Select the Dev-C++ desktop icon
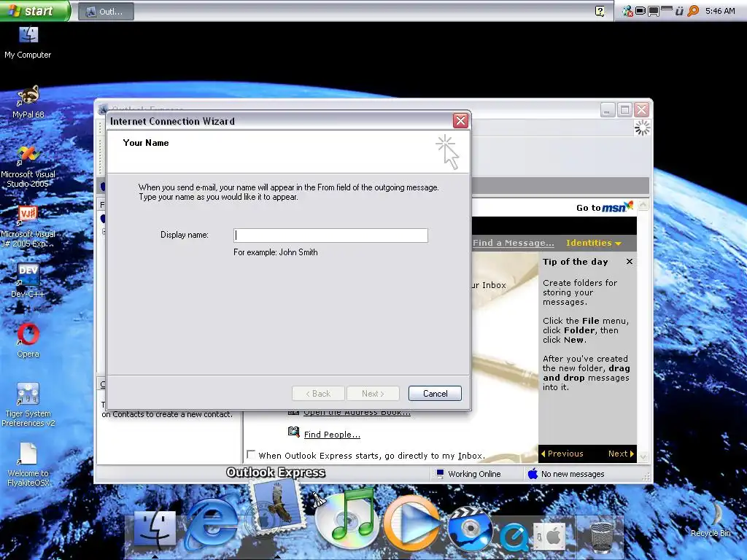 [x=28, y=281]
